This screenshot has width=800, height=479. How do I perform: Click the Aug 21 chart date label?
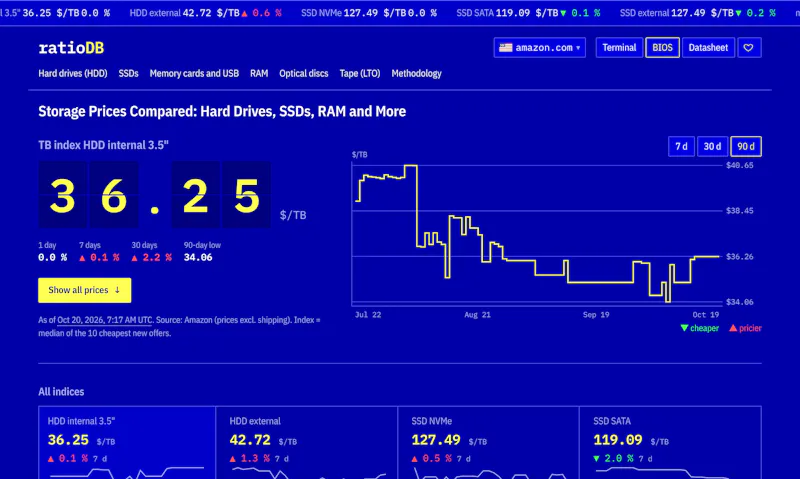click(x=477, y=315)
